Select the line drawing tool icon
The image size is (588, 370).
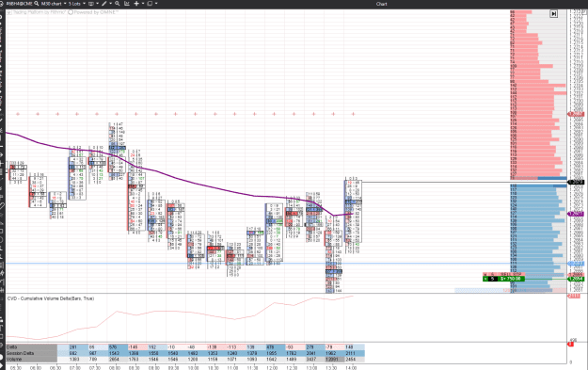click(x=104, y=4)
